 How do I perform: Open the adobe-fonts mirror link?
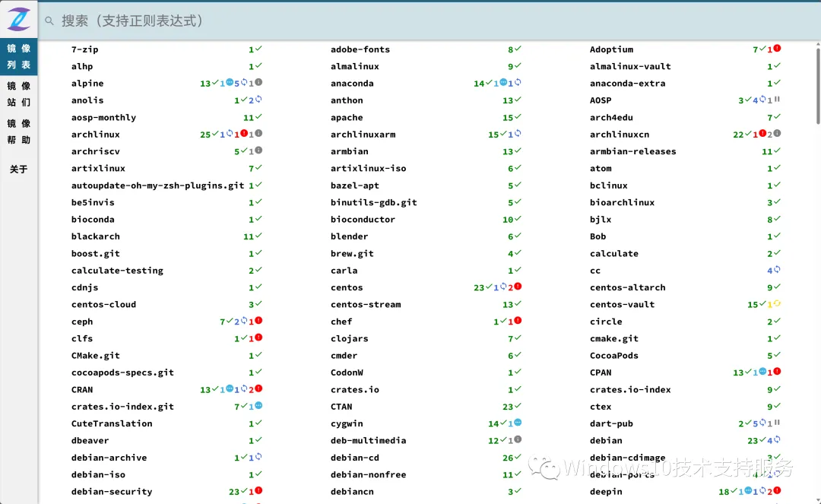click(360, 49)
